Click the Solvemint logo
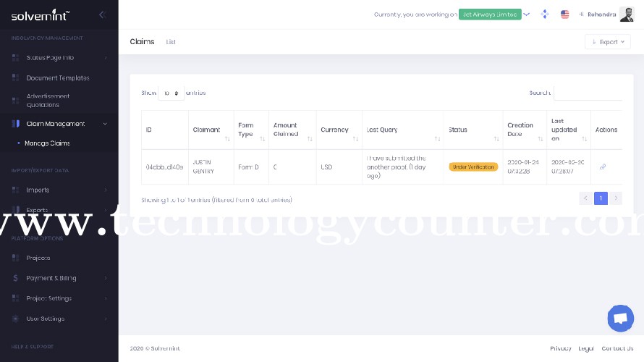 pyautogui.click(x=41, y=15)
